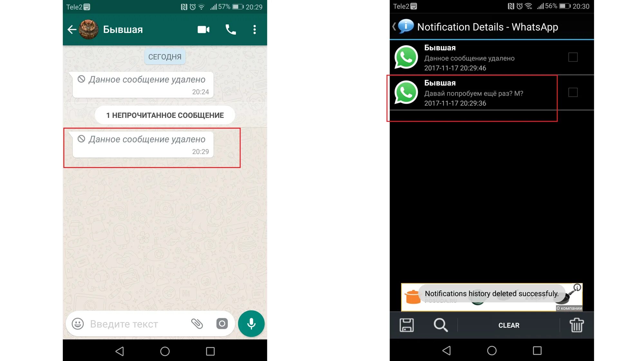Tap the video call icon in chat
This screenshot has height=361, width=644.
[x=203, y=29]
